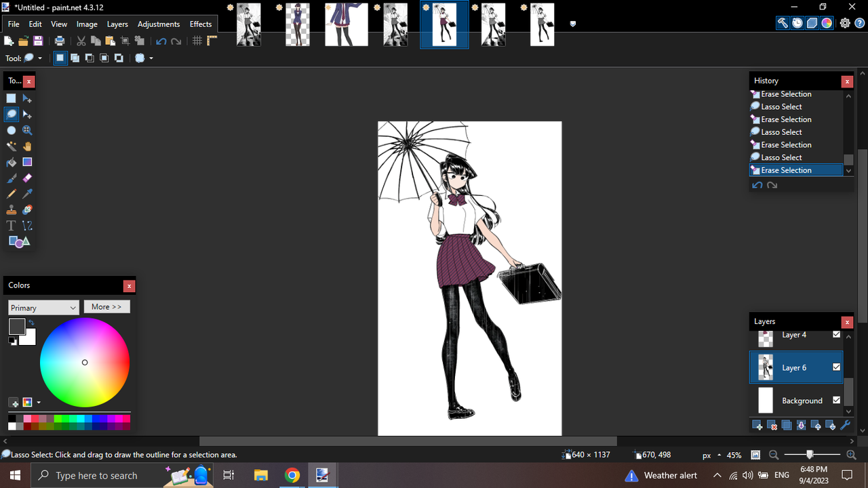Viewport: 868px width, 488px height.
Task: Select the Paint Bucket tool
Action: [x=11, y=161]
